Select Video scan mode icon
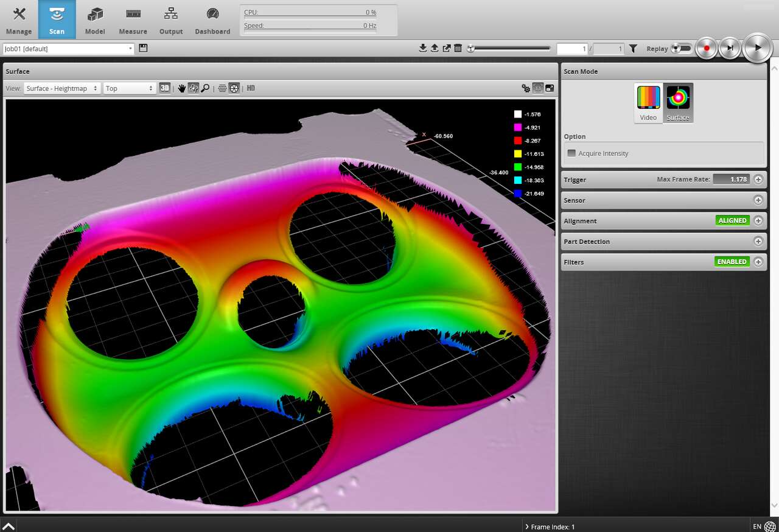Screen dimensions: 779x532 point(648,102)
